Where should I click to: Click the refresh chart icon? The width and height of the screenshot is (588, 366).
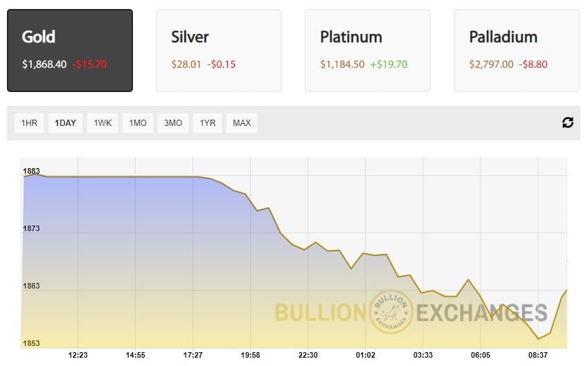click(568, 122)
